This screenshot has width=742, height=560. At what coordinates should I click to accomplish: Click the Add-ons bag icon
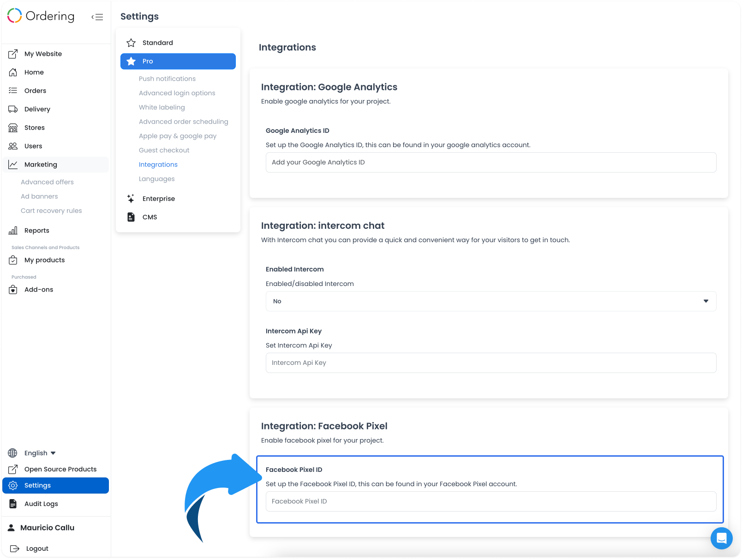tap(13, 290)
